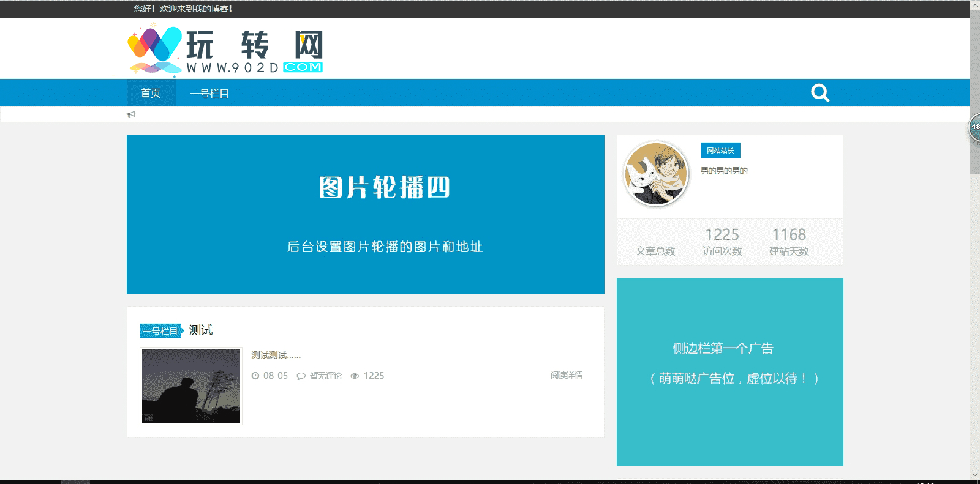Screen dimensions: 980x484
Task: Click the scrollbar up arrow
Action: pyautogui.click(x=974, y=5)
